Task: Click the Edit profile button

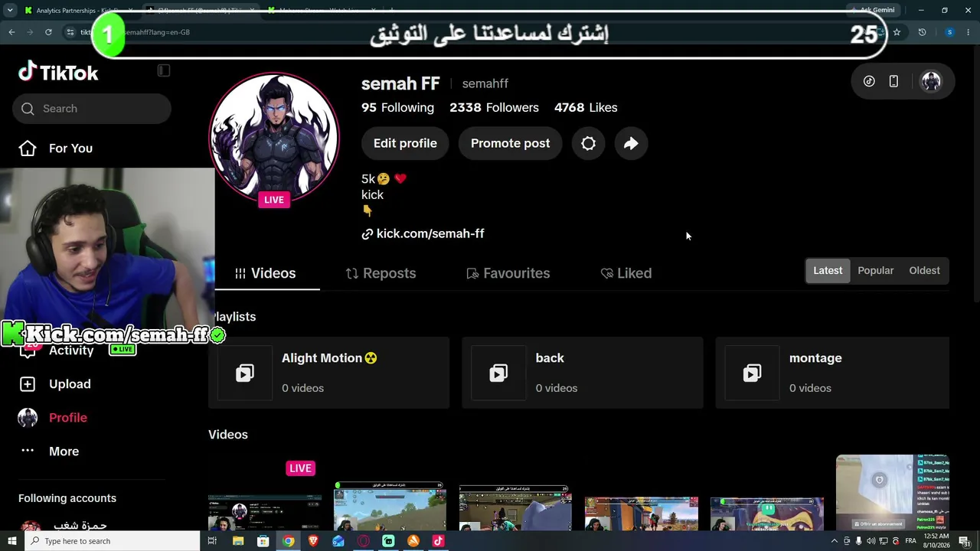Action: tap(405, 143)
